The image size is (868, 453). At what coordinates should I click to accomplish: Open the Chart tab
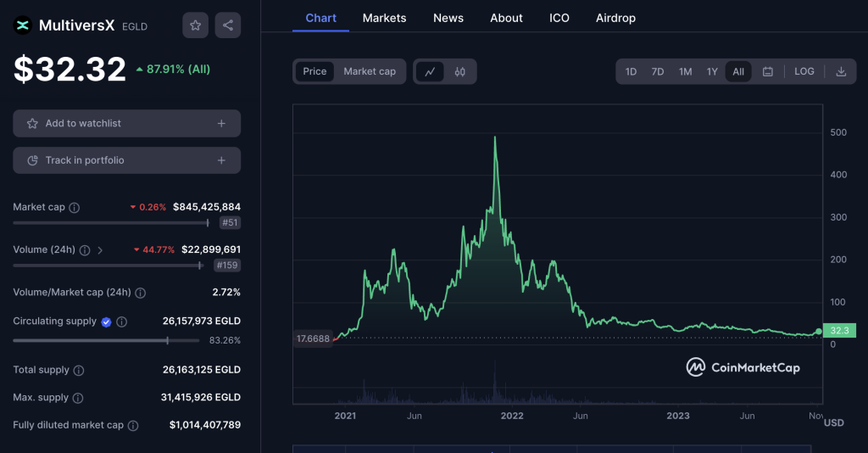click(x=320, y=18)
